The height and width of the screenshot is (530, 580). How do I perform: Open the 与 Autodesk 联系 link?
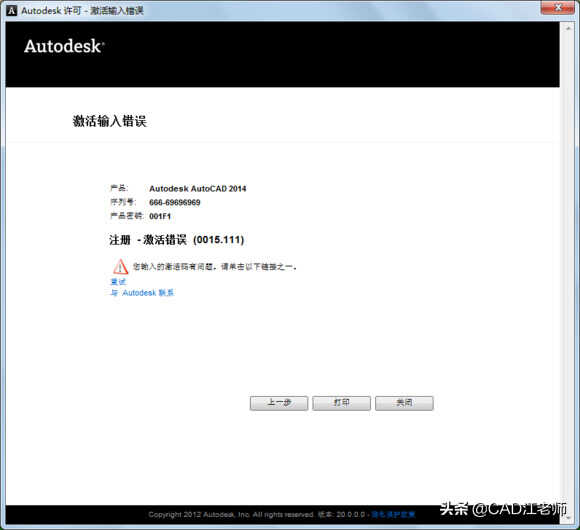point(142,293)
